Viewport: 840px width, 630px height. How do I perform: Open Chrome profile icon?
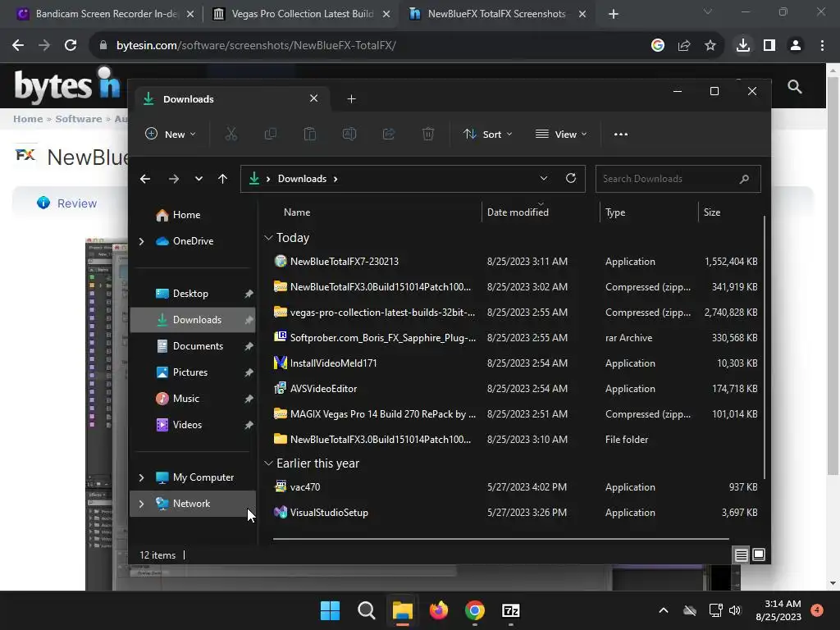pos(796,46)
